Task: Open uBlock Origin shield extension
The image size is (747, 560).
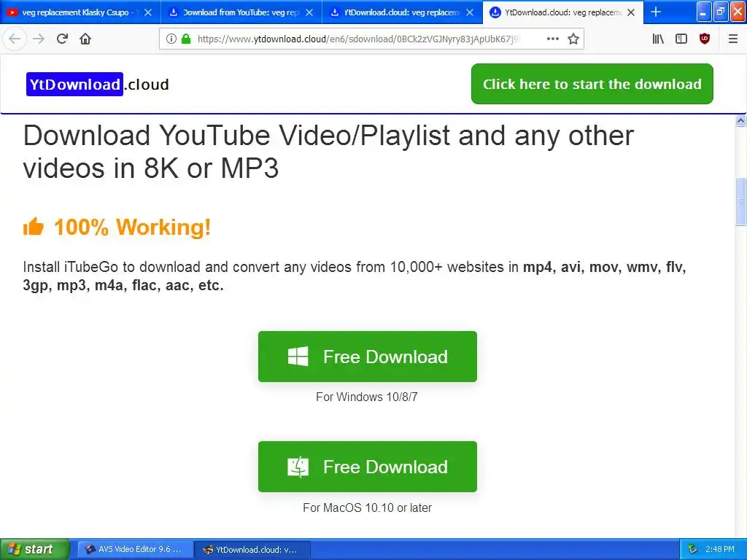Action: (x=705, y=39)
